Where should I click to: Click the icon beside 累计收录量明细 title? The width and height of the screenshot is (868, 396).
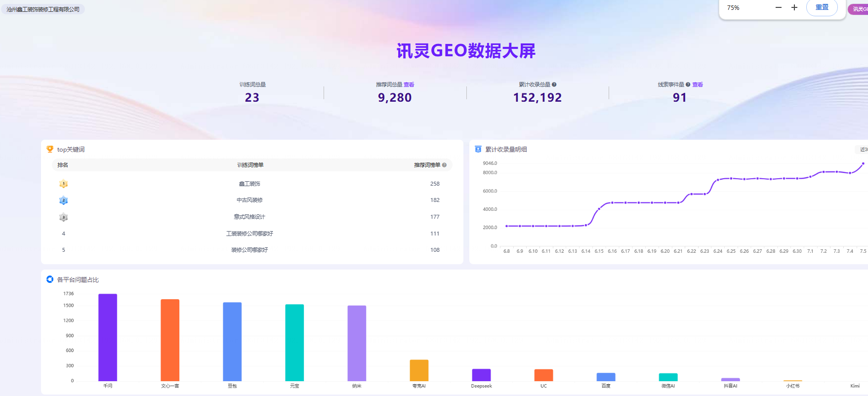(x=478, y=149)
